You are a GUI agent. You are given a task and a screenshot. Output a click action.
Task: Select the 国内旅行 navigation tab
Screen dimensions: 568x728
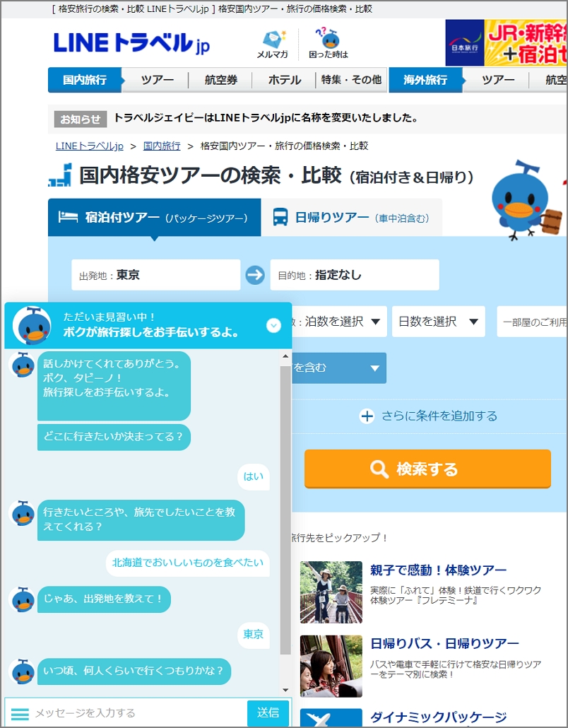pyautogui.click(x=85, y=80)
